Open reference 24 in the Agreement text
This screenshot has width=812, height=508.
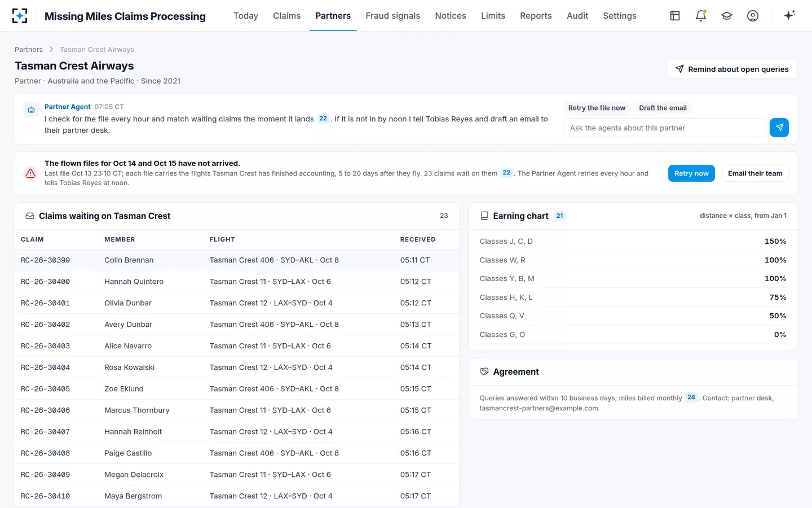point(691,397)
